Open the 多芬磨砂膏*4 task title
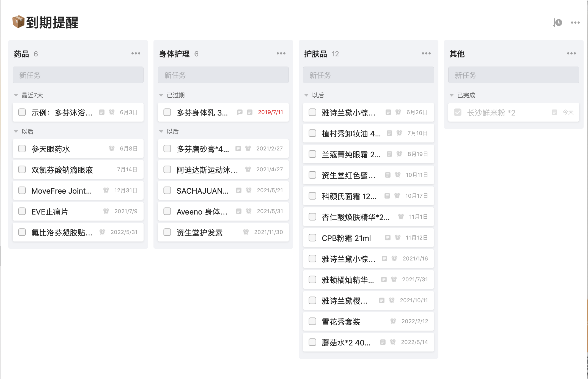Image resolution: width=588 pixels, height=379 pixels. coord(203,149)
